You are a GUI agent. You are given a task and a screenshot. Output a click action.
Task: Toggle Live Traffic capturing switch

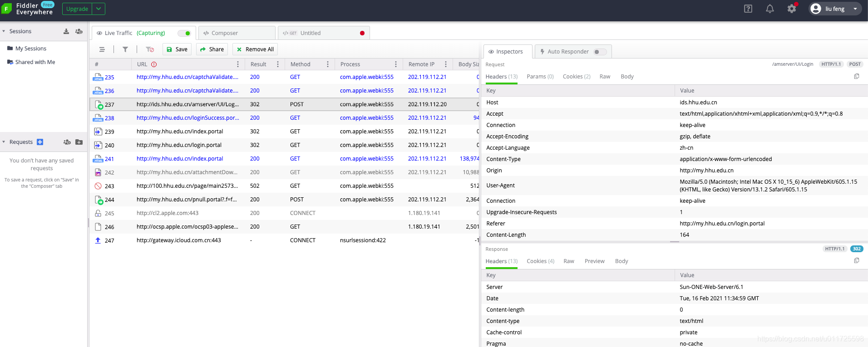pyautogui.click(x=184, y=33)
